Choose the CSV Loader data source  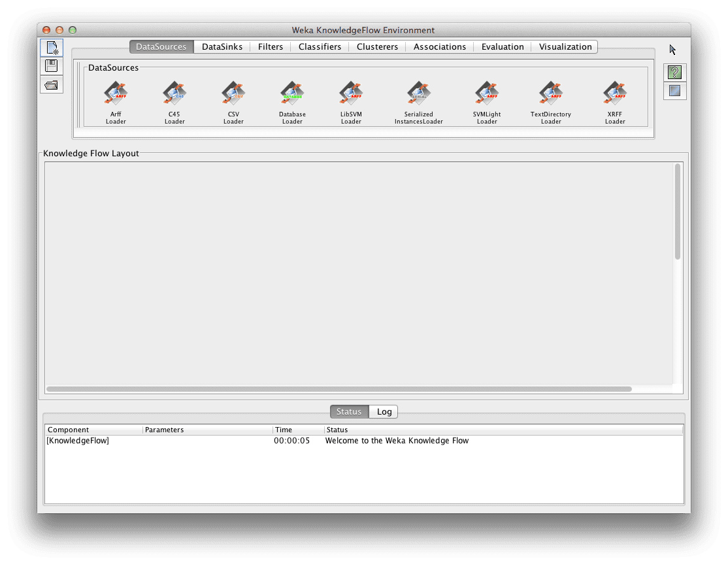[x=233, y=94]
